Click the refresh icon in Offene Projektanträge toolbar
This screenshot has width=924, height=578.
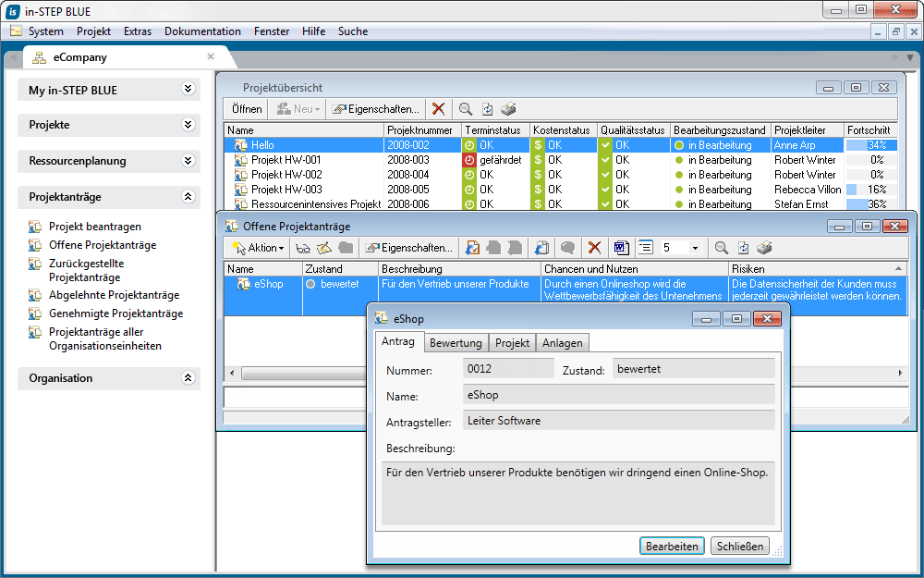(743, 248)
